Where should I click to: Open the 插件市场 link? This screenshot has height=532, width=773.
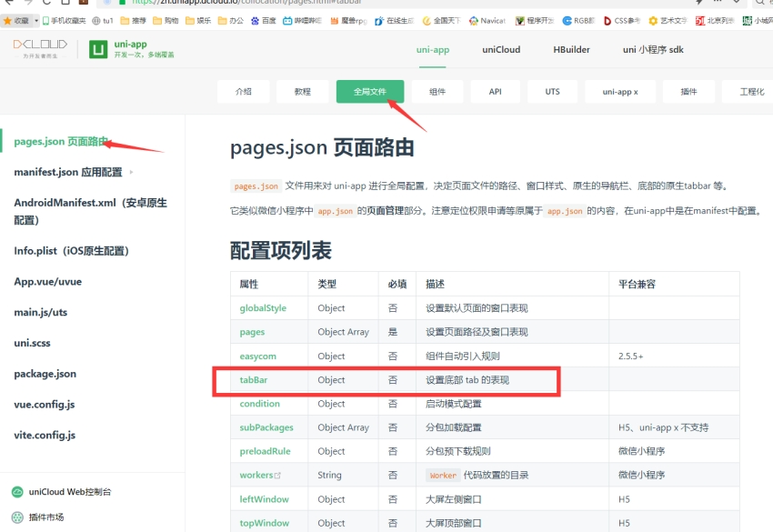click(x=46, y=517)
